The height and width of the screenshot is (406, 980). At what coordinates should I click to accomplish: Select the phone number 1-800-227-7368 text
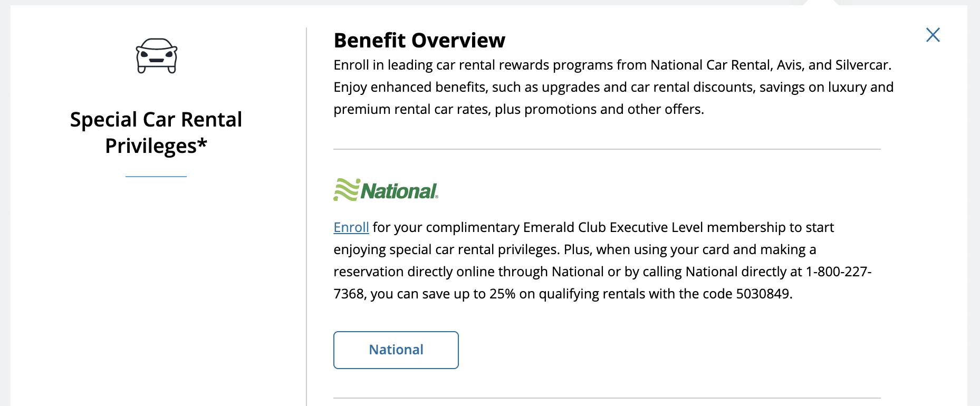[839, 272]
